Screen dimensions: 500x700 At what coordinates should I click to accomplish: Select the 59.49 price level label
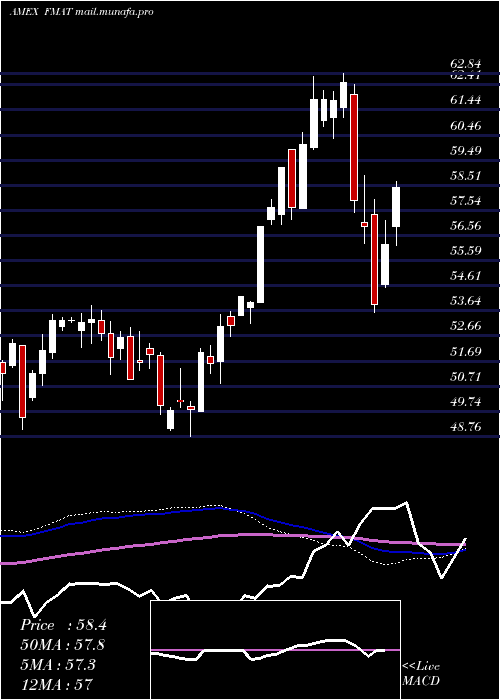pos(466,150)
